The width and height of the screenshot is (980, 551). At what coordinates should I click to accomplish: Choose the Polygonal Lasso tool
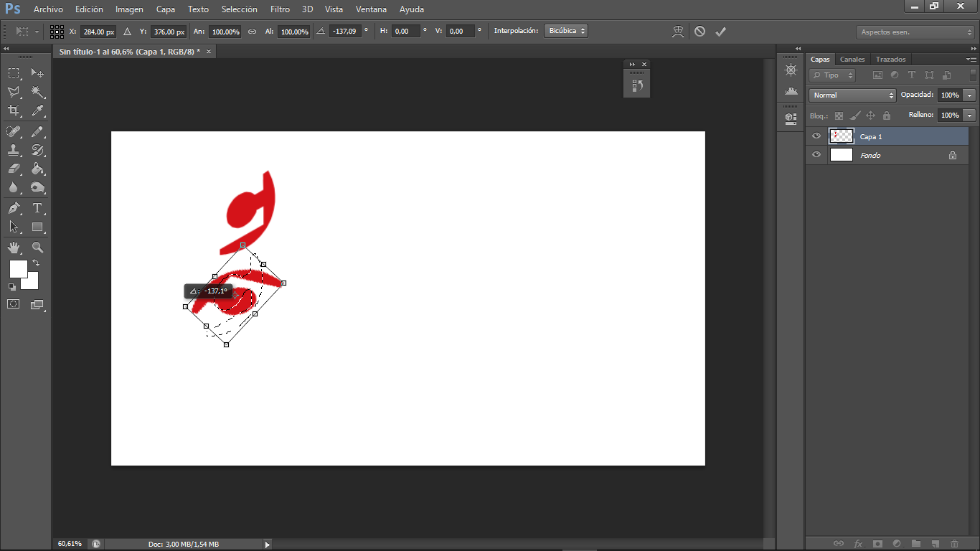[x=14, y=92]
